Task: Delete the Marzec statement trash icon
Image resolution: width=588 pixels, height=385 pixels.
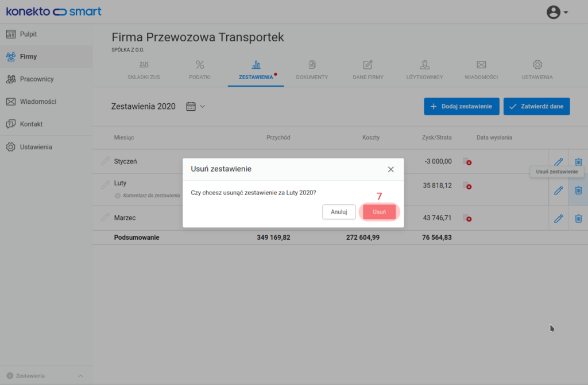Action: coord(578,219)
